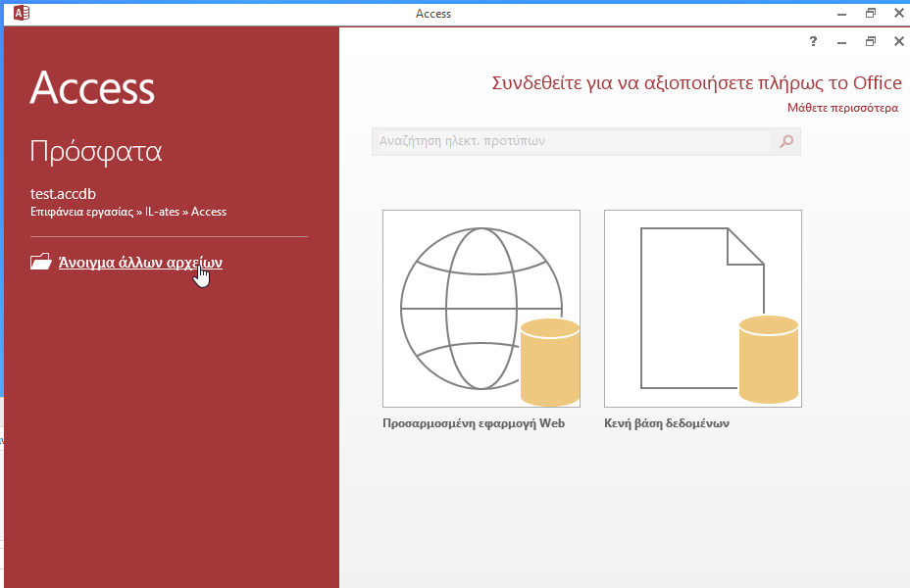This screenshot has height=588, width=910.
Task: Select the custom Web app template thumbnail
Action: click(481, 309)
